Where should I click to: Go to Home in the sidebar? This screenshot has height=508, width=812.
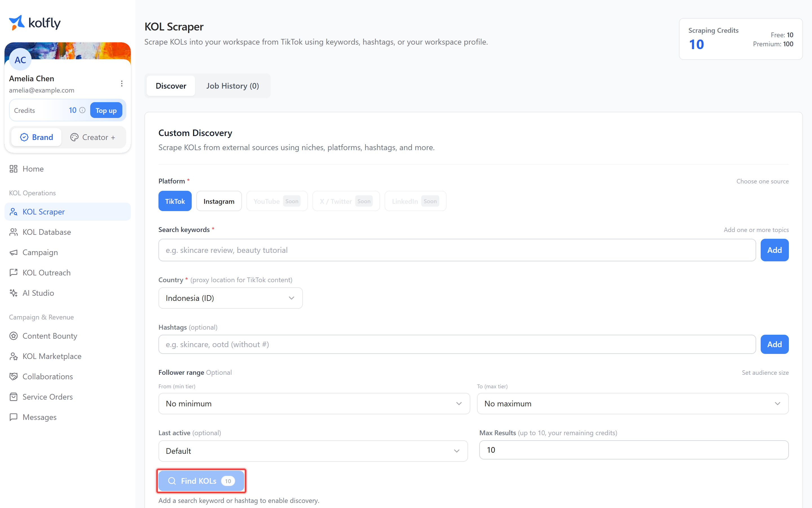pyautogui.click(x=67, y=169)
